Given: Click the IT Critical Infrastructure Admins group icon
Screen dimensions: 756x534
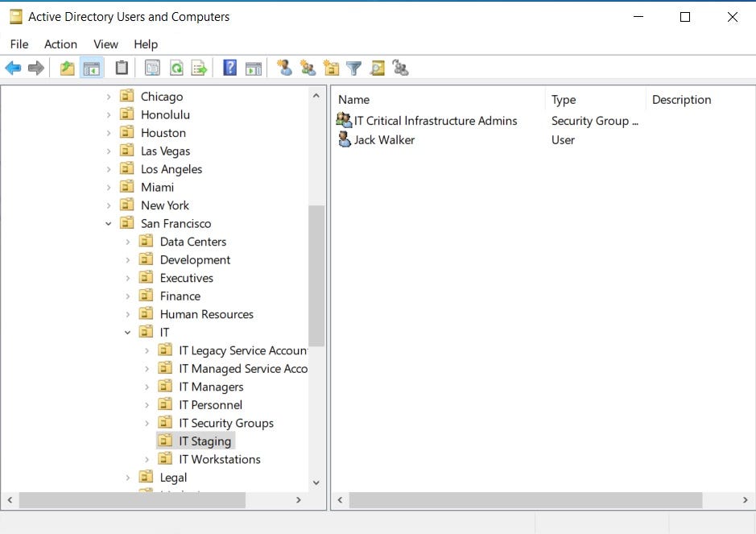Looking at the screenshot, I should tap(344, 120).
